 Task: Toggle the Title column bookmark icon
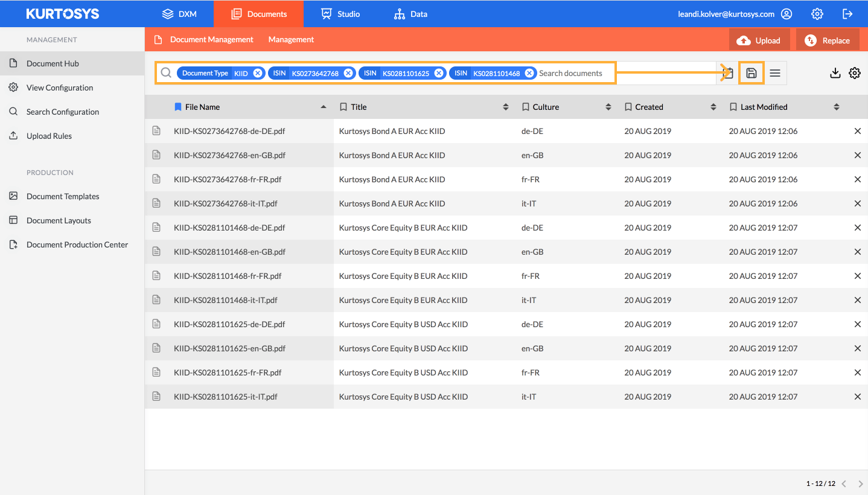click(x=343, y=107)
